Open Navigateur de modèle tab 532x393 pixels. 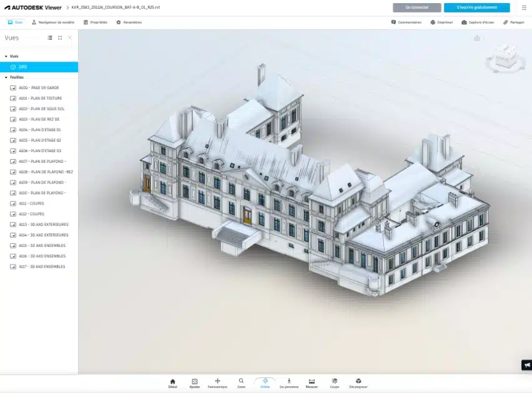pyautogui.click(x=53, y=22)
